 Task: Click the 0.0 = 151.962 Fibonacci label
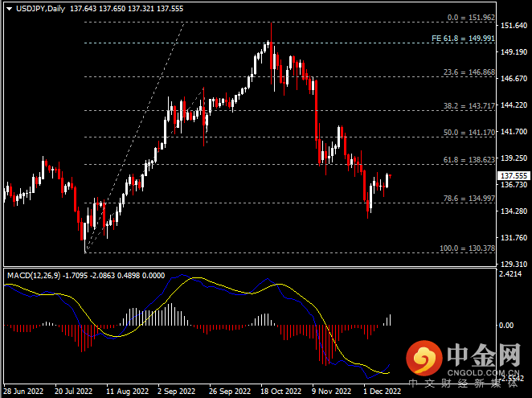[471, 17]
